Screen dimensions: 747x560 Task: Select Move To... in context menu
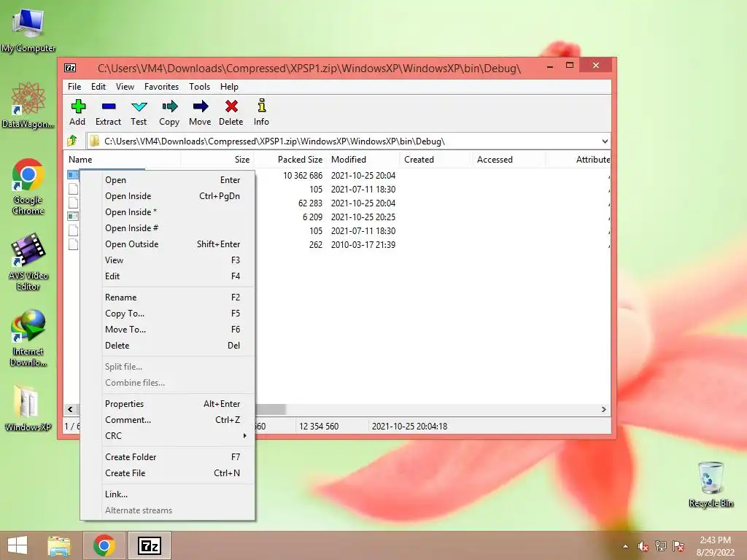(169, 330)
